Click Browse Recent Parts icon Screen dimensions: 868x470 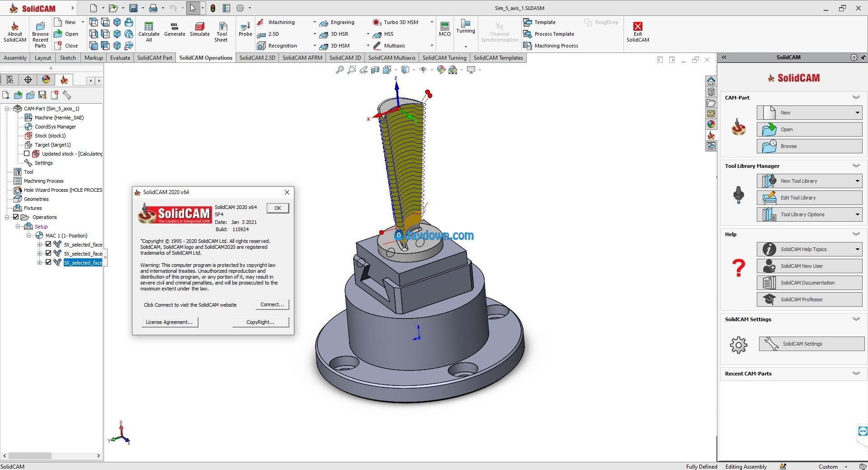[40, 26]
